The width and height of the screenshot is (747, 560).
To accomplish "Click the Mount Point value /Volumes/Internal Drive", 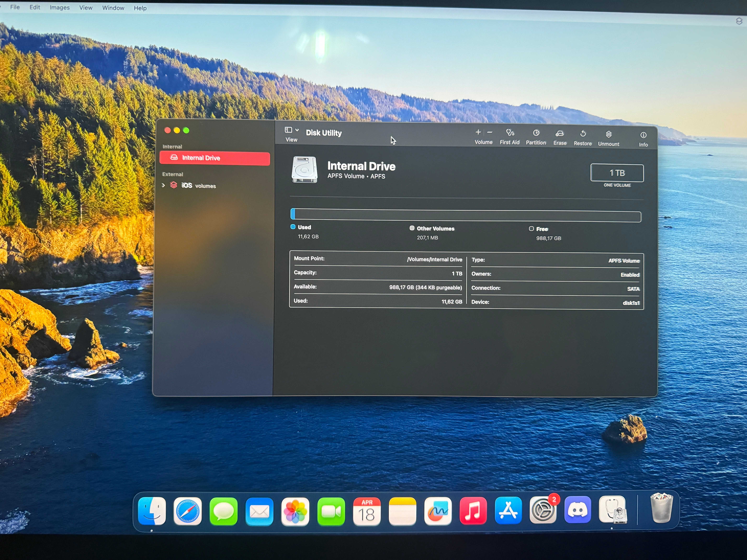I will [434, 260].
